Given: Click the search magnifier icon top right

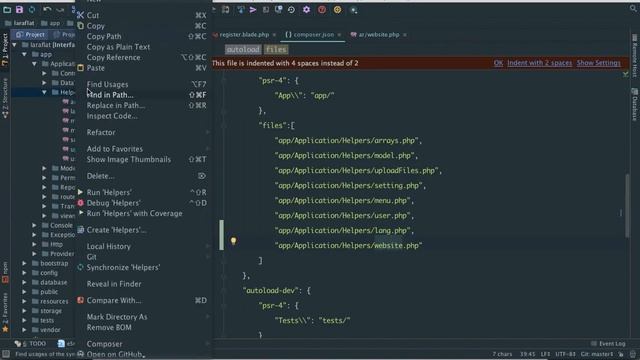Looking at the screenshot, I should click(633, 8).
